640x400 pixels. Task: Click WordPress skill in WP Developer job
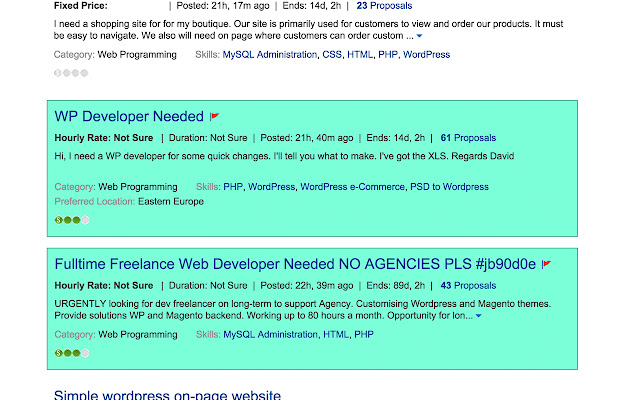pos(271,187)
